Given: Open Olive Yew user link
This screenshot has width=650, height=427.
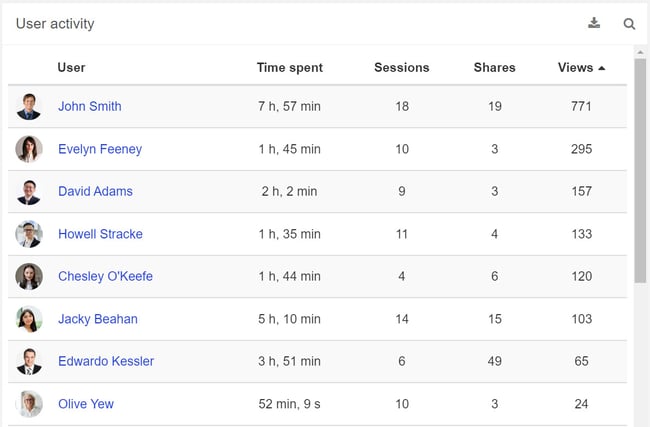Looking at the screenshot, I should point(86,404).
